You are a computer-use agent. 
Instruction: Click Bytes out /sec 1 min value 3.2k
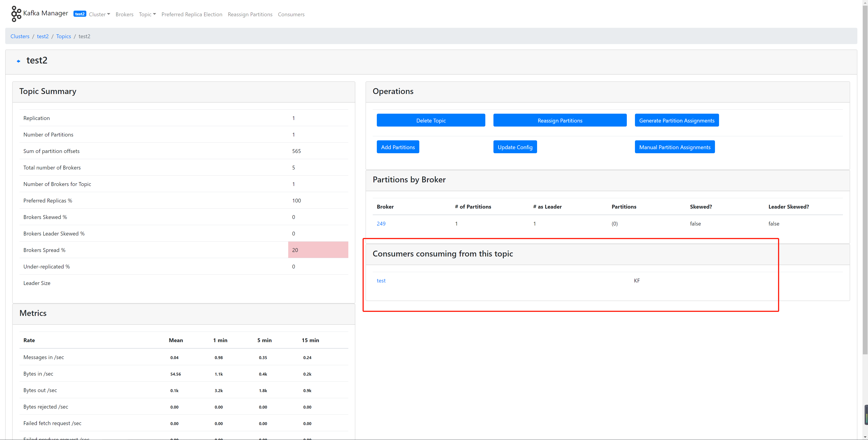219,391
